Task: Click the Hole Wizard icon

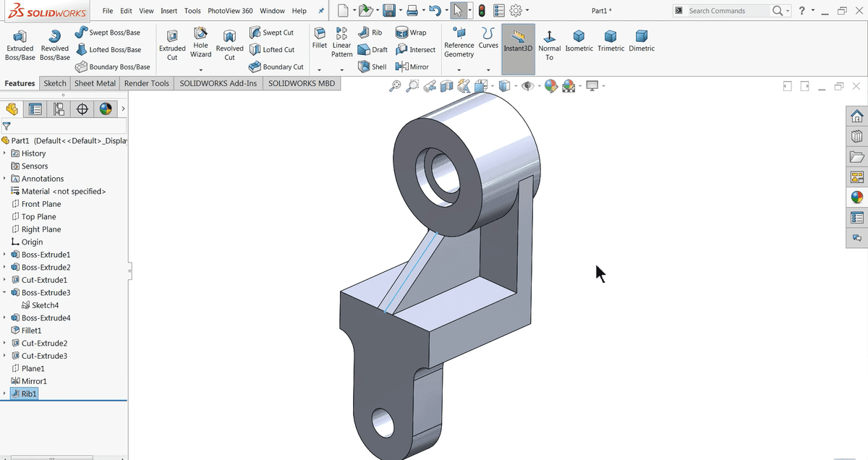Action: click(200, 43)
